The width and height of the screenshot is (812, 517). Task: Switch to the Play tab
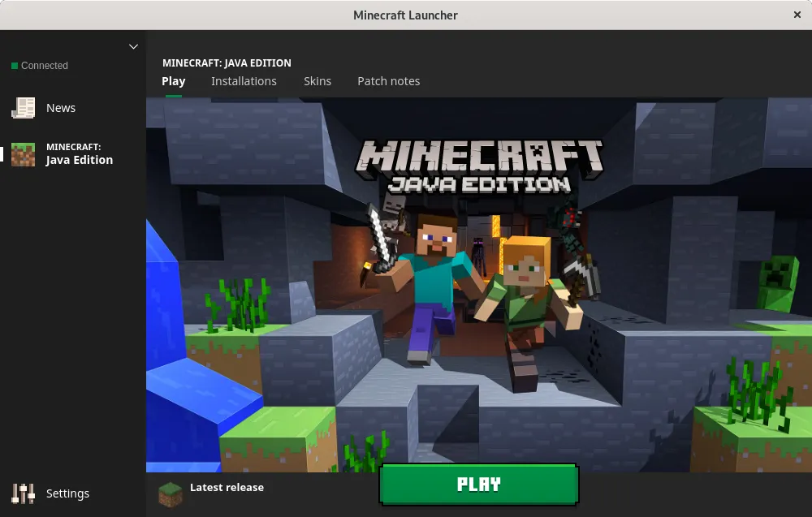(x=174, y=81)
